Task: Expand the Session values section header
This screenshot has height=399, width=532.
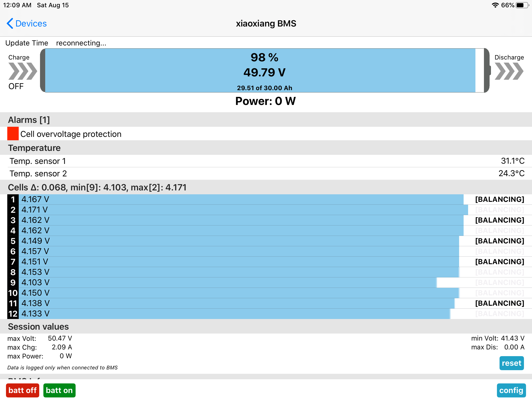Action: [x=38, y=327]
